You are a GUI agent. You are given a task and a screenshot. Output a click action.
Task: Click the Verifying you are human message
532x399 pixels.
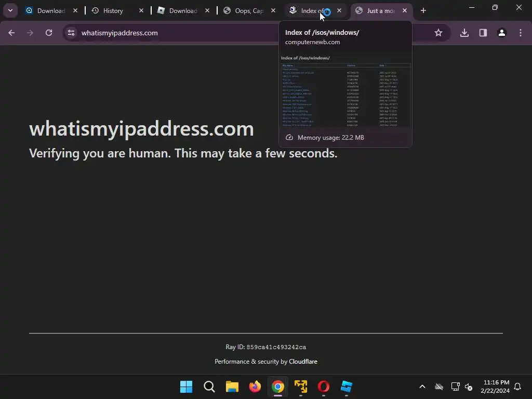(x=183, y=153)
